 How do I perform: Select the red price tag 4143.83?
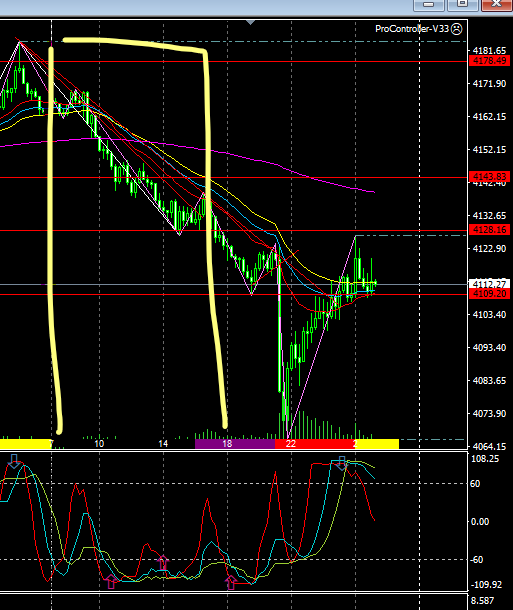coord(489,177)
